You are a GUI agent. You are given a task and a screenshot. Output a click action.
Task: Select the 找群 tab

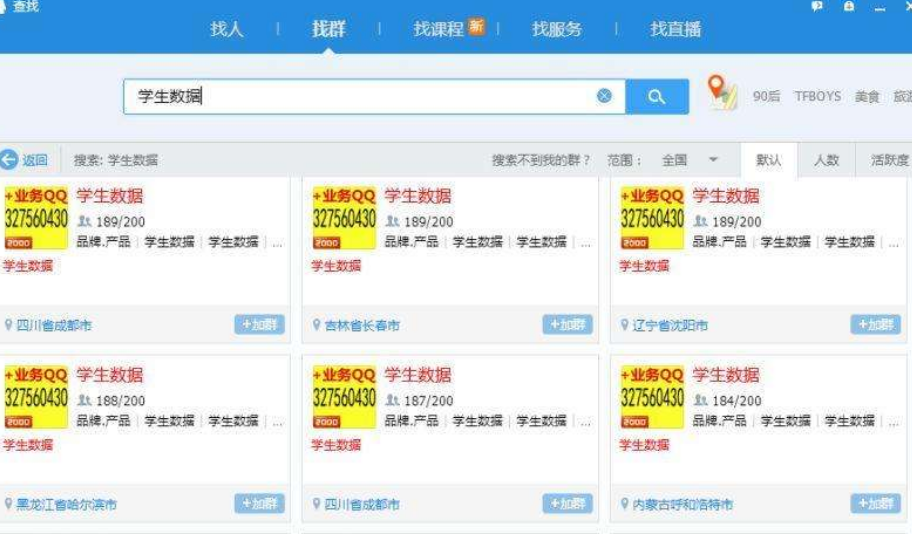point(329,29)
